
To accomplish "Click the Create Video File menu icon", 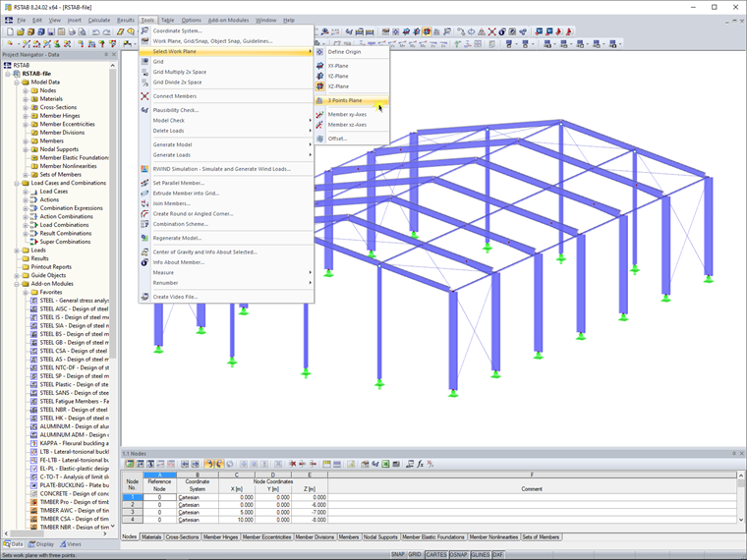I will click(144, 297).
